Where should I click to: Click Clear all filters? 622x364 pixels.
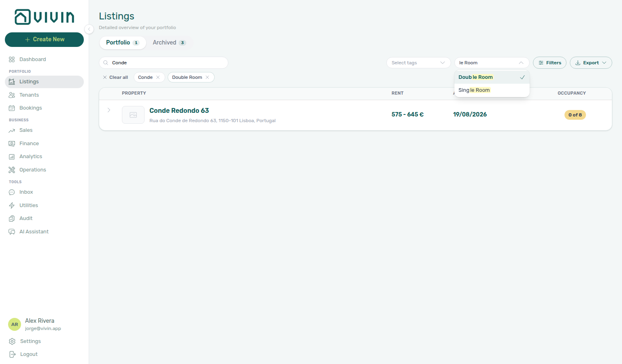(115, 77)
